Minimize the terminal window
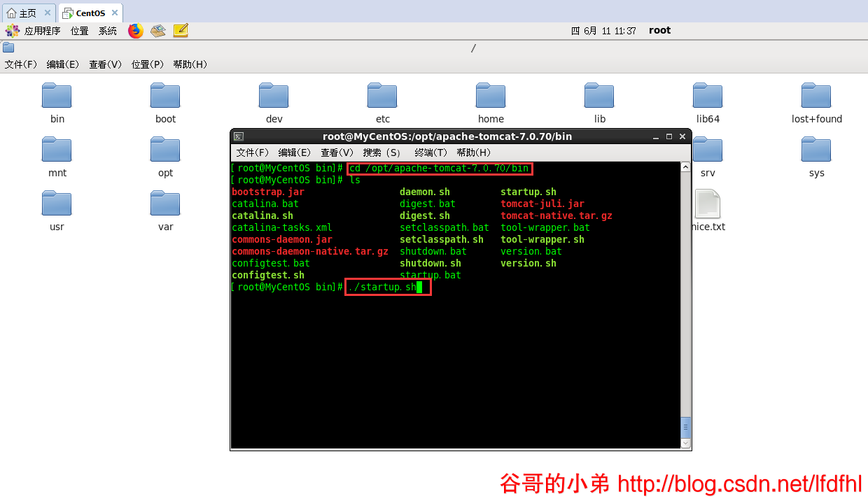868x503 pixels. pyautogui.click(x=657, y=136)
